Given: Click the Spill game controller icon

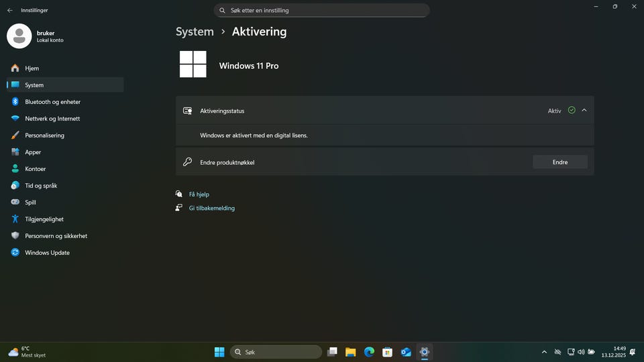Looking at the screenshot, I should tap(15, 202).
